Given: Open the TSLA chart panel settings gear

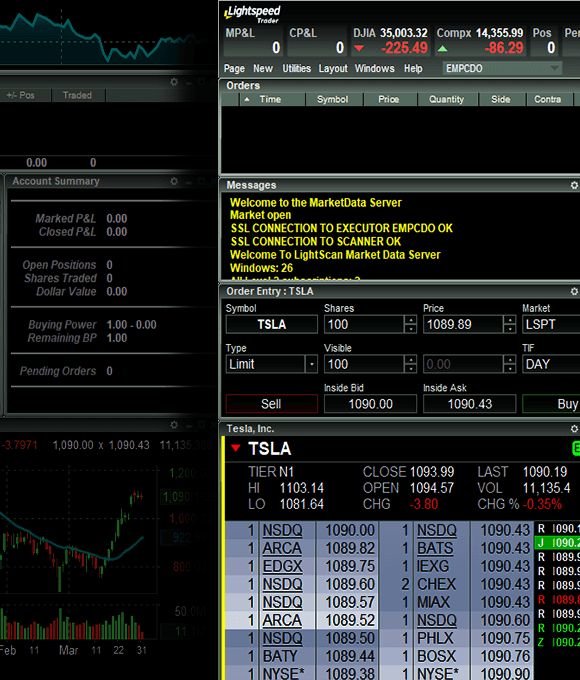Looking at the screenshot, I should coord(174,425).
